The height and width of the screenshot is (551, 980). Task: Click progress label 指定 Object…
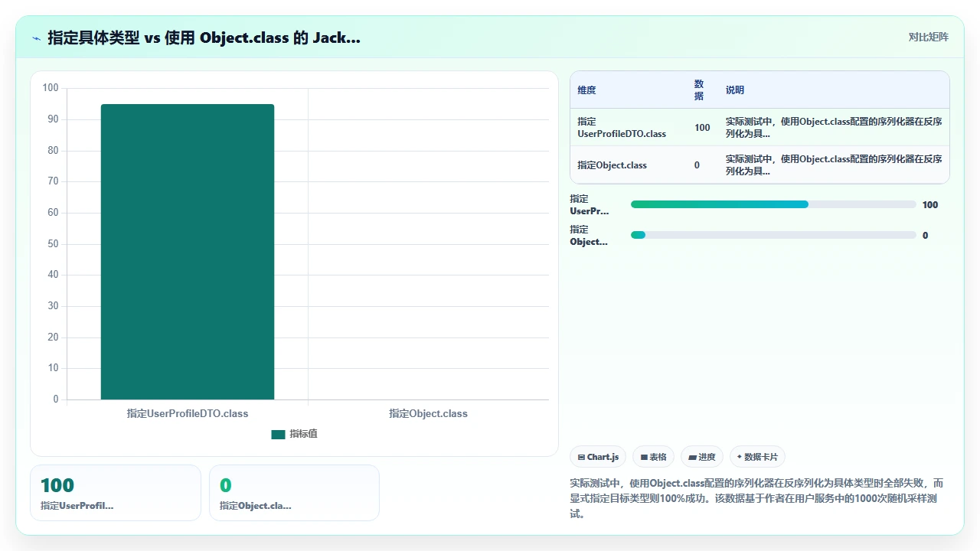coord(589,236)
